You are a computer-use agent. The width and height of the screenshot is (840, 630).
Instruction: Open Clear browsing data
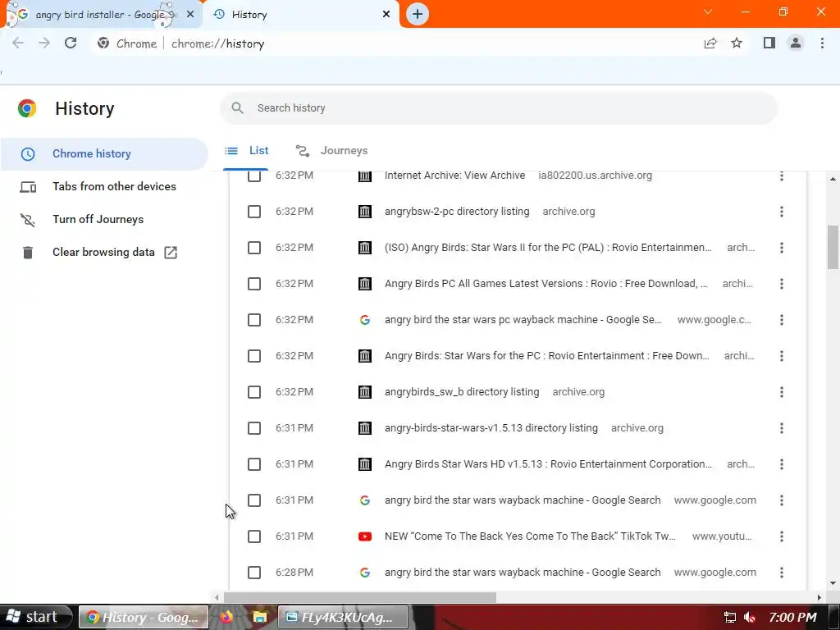104,252
